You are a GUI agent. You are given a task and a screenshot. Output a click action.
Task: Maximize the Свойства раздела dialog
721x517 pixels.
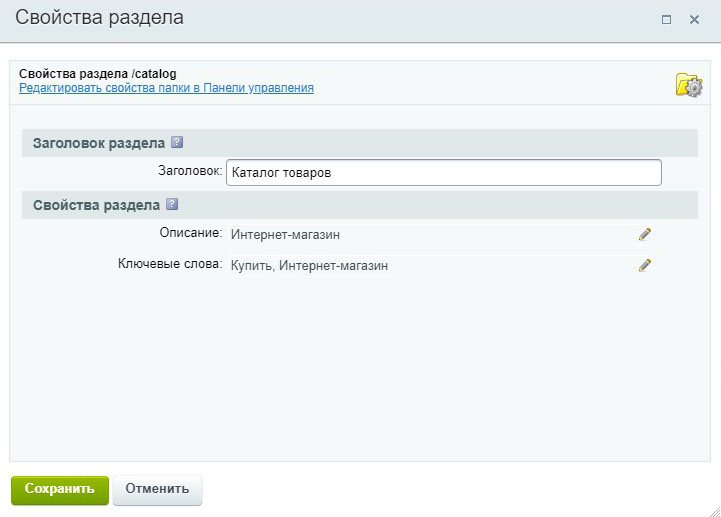click(x=666, y=19)
